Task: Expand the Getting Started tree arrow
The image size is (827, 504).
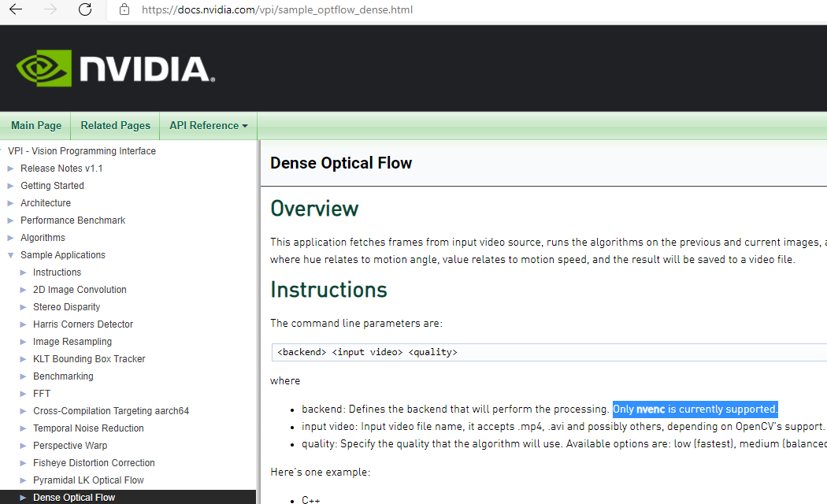Action: 11,186
